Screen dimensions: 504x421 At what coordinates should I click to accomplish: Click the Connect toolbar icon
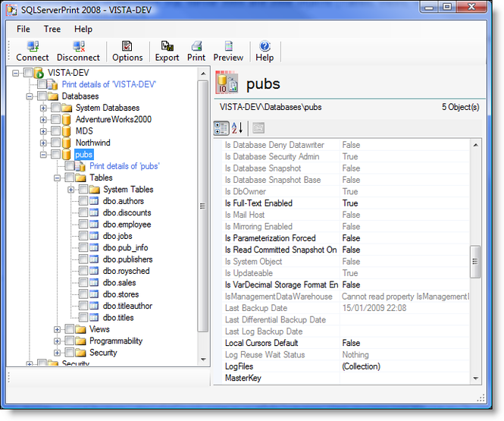click(33, 46)
